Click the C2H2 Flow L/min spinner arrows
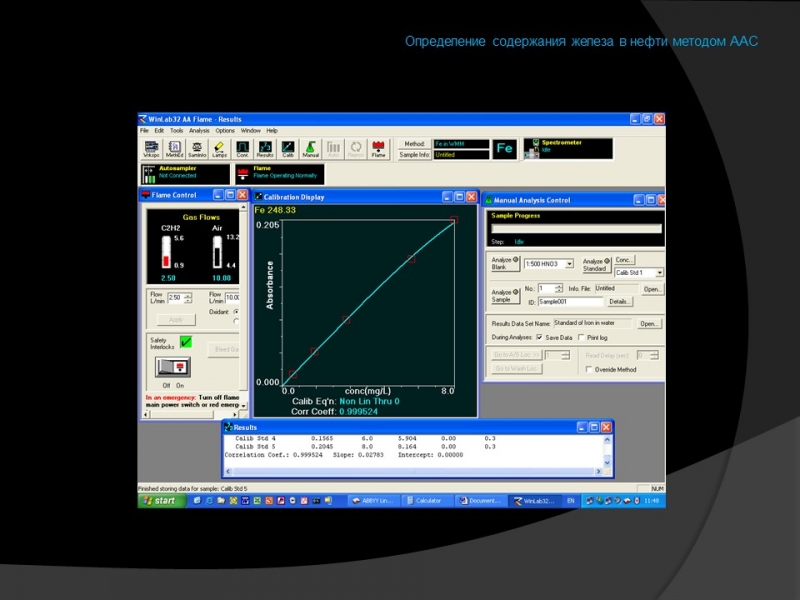The image size is (800, 600). 188,297
